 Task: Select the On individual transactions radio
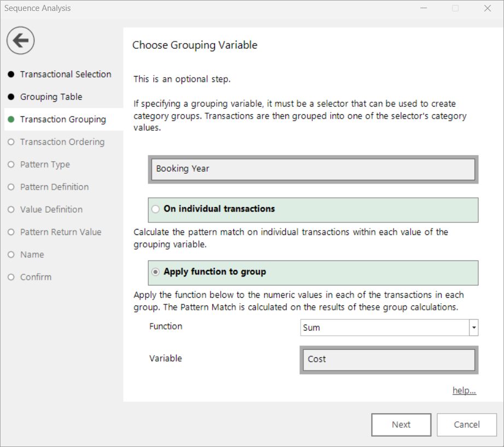point(156,209)
